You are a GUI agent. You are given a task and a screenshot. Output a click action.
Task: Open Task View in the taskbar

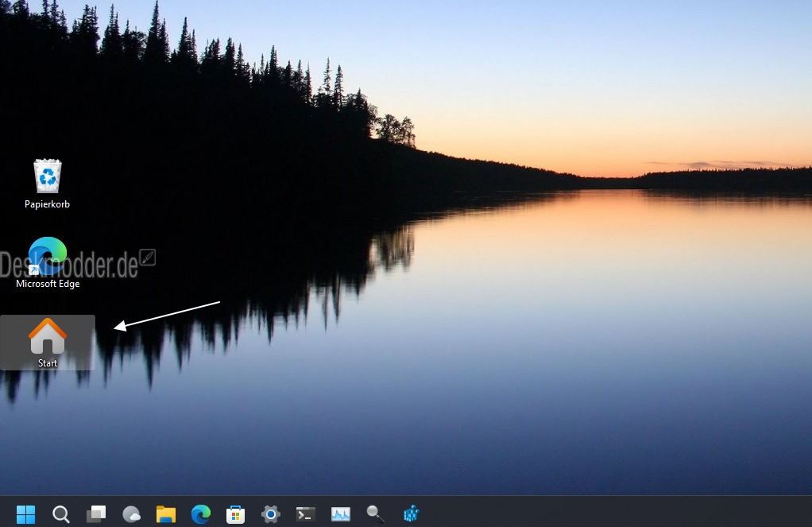[96, 514]
